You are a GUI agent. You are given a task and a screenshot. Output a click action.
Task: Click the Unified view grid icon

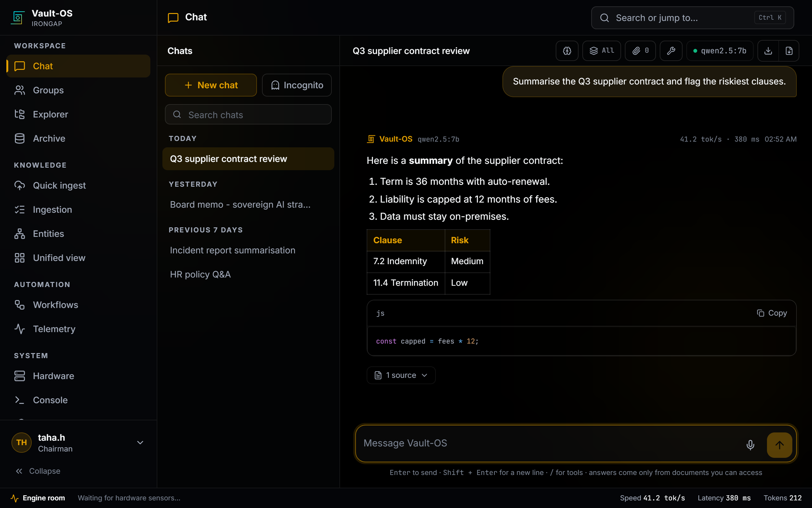pyautogui.click(x=19, y=258)
